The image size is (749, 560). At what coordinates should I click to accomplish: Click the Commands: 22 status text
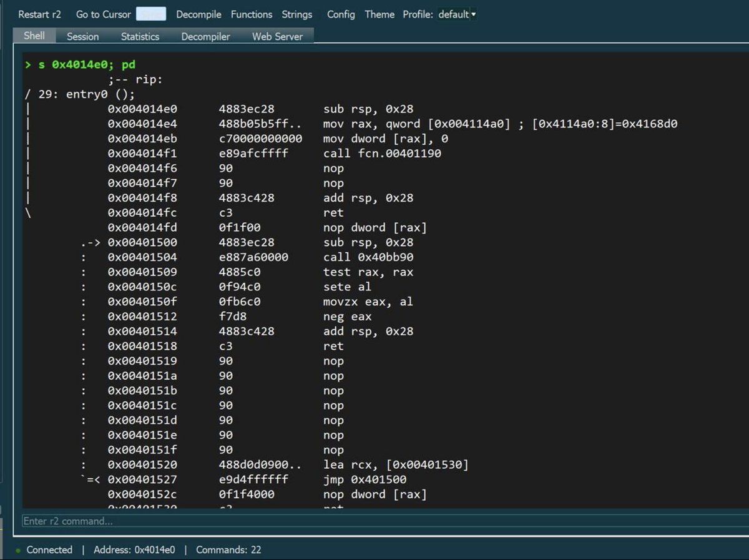pyautogui.click(x=228, y=550)
